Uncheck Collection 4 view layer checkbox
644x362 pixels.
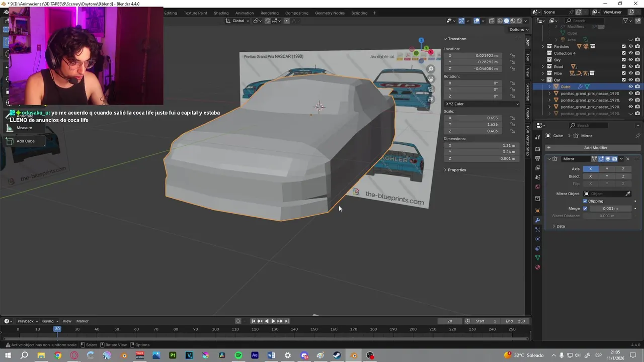[x=624, y=53]
